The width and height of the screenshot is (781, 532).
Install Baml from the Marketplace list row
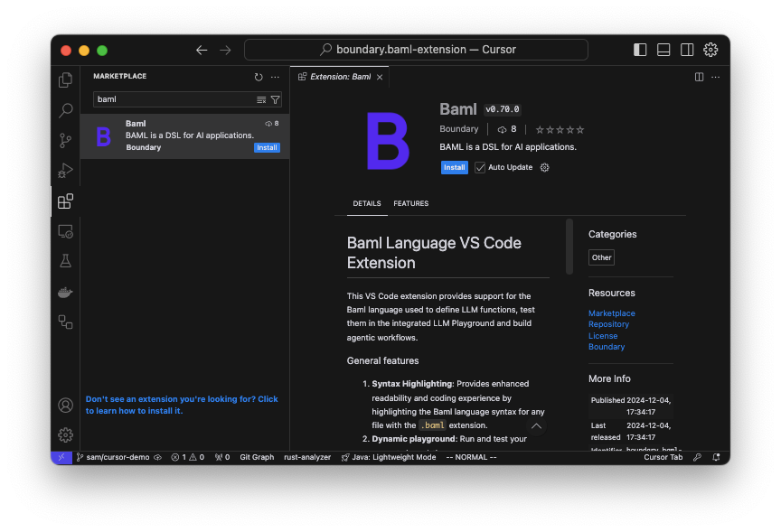[267, 147]
